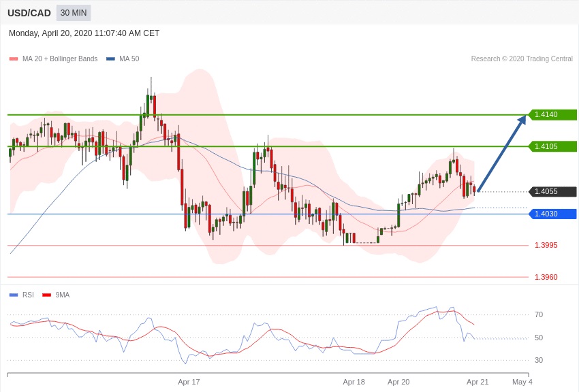
Task: Click the 1.4105 resistance price tag
Action: [552, 146]
